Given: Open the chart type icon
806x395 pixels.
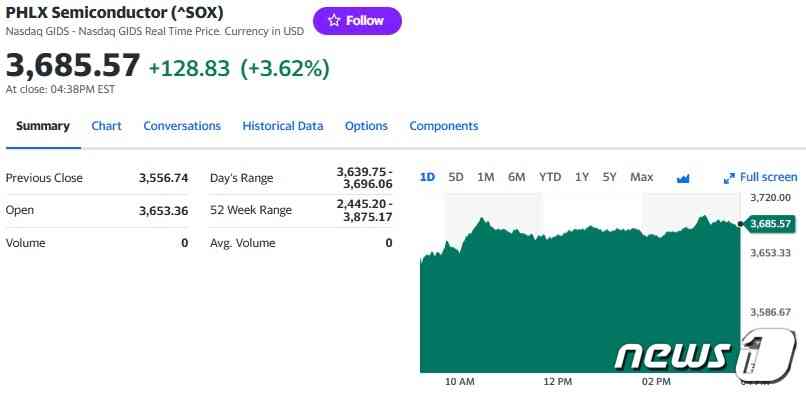Looking at the screenshot, I should pos(683,178).
